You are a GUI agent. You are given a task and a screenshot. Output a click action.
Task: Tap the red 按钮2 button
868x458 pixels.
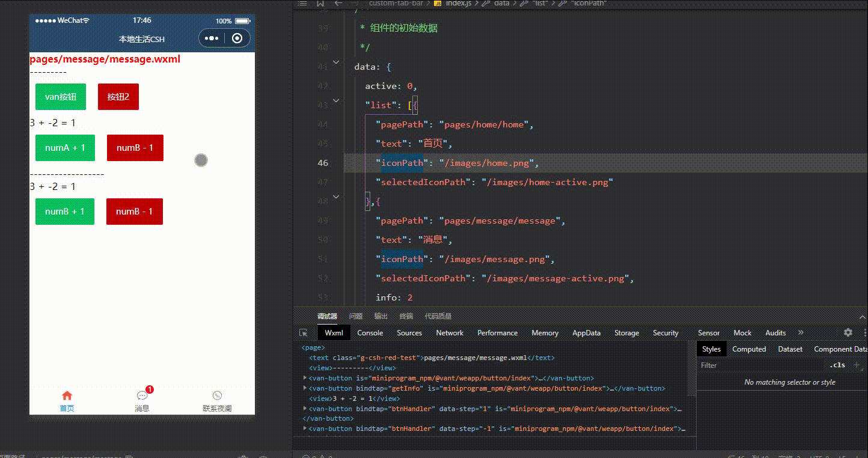click(118, 97)
